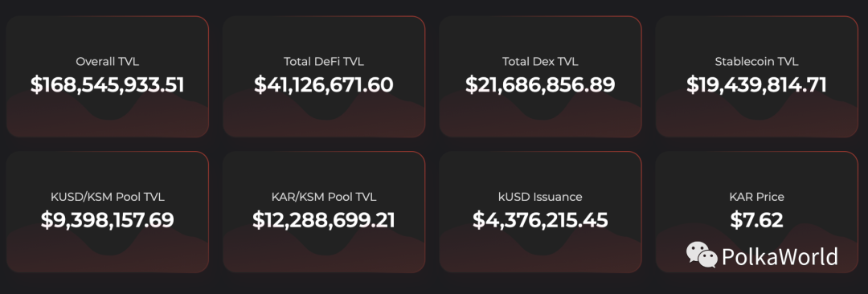Viewport: 868px width, 294px height.
Task: Click the $9,398,157.69 amount
Action: click(108, 220)
